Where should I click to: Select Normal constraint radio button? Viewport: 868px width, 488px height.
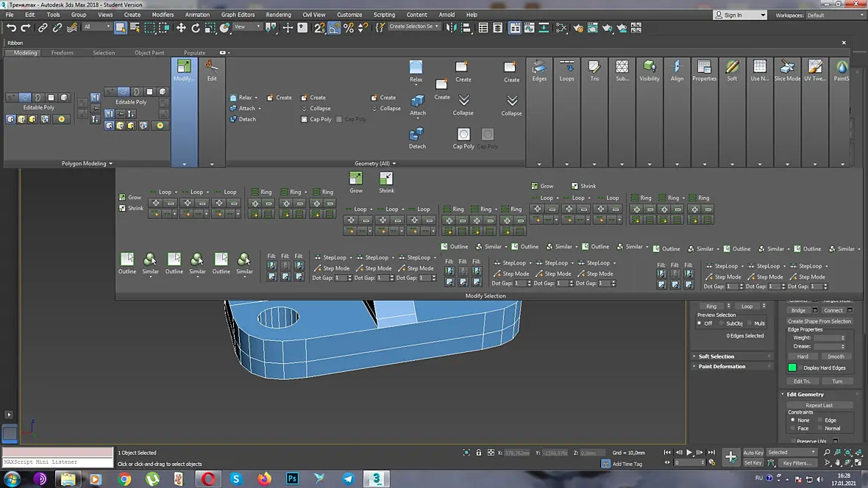pyautogui.click(x=820, y=428)
